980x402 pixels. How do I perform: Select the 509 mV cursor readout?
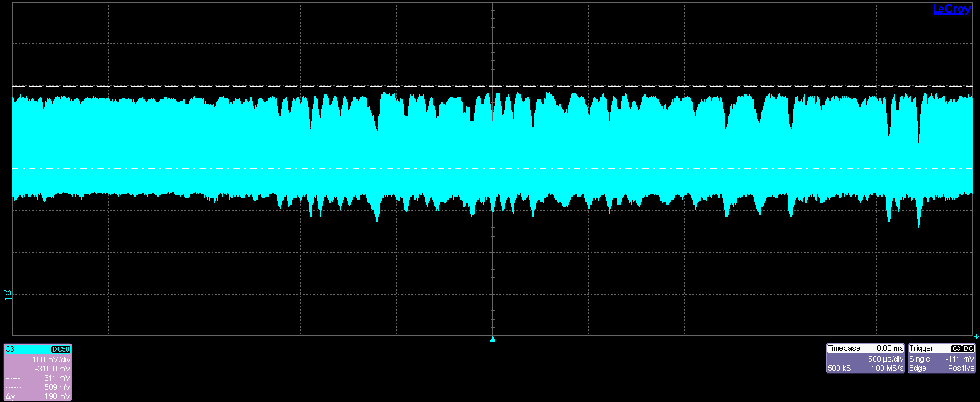58,388
